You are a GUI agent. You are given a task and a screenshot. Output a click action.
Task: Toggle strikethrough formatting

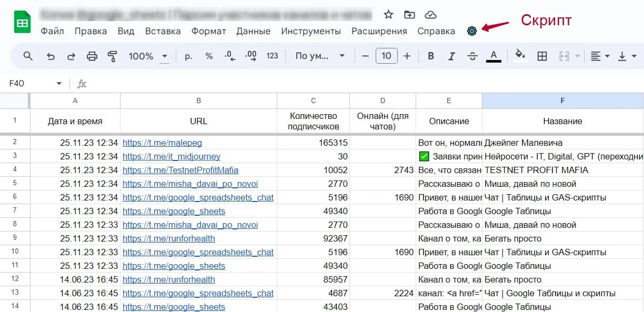472,56
